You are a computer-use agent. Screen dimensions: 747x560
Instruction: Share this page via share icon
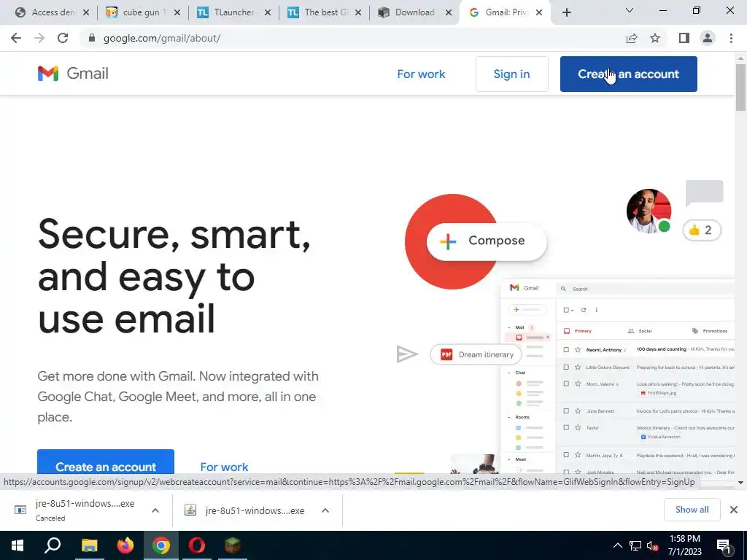pyautogui.click(x=632, y=38)
